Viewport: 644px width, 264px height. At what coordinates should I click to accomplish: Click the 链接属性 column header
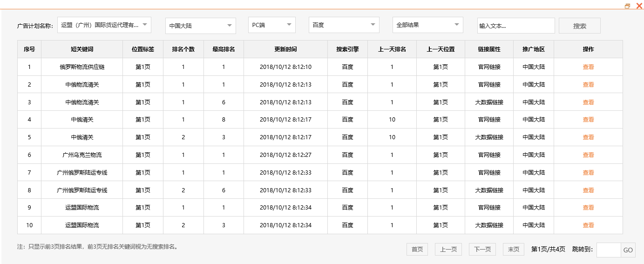pyautogui.click(x=489, y=49)
